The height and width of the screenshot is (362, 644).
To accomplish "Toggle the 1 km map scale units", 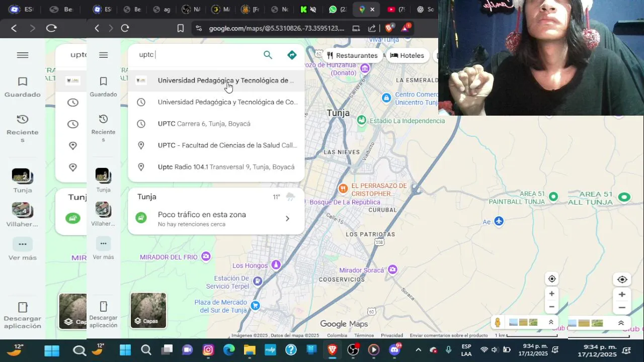I will click(526, 335).
